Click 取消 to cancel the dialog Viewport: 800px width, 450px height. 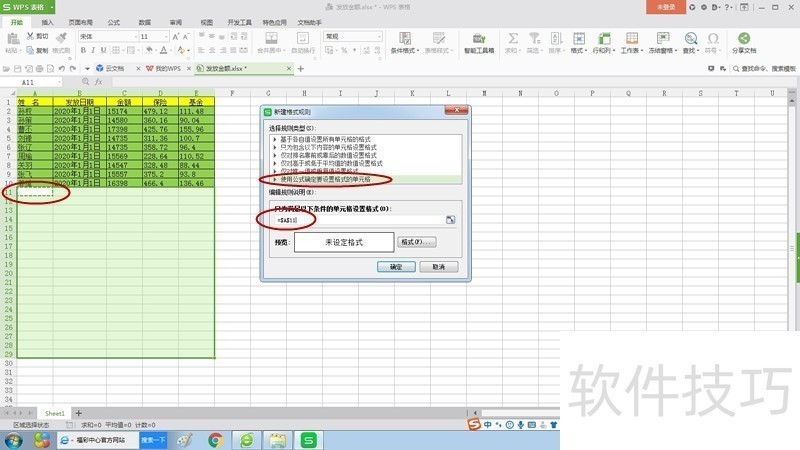point(439,267)
